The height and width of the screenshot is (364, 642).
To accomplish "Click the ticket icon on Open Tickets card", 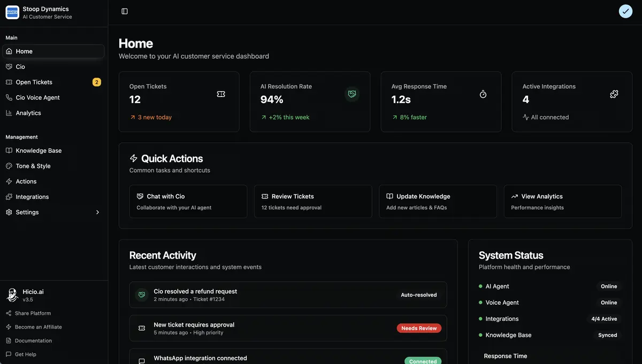I will point(221,94).
